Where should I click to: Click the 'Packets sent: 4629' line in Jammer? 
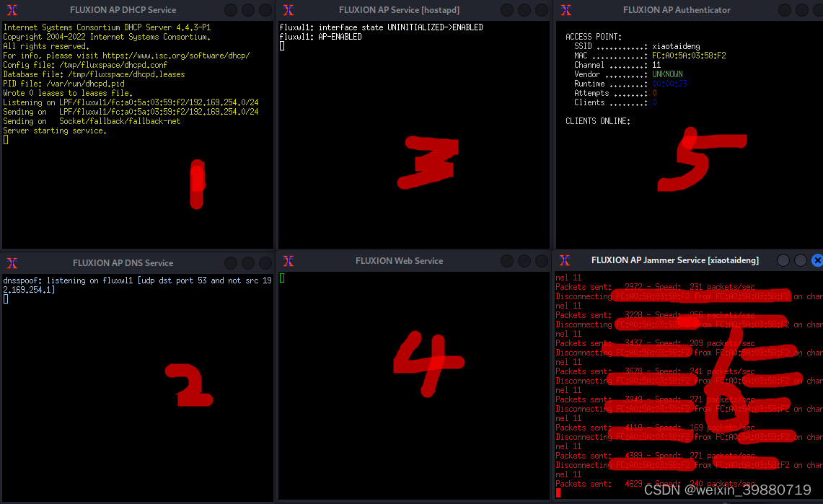pyautogui.click(x=655, y=484)
